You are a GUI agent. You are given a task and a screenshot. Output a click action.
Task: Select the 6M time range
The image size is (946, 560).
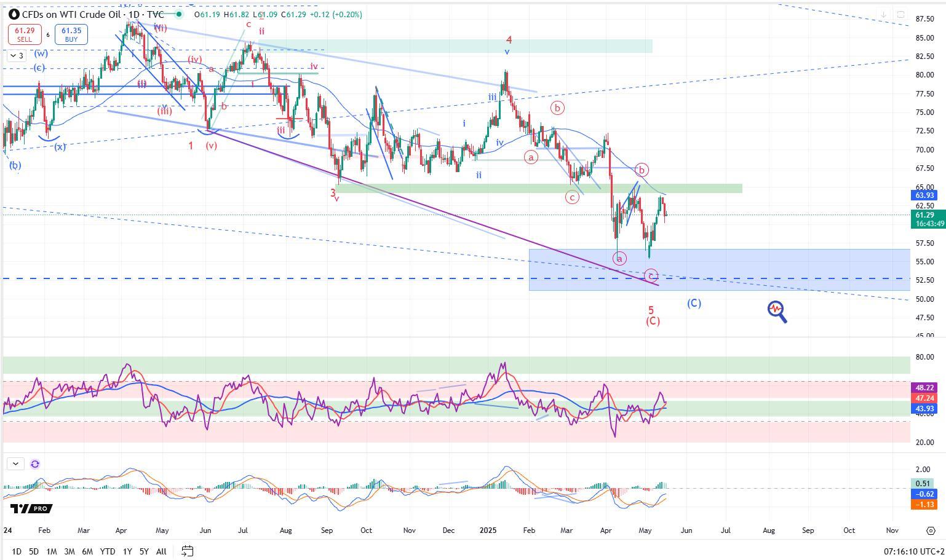(x=87, y=551)
